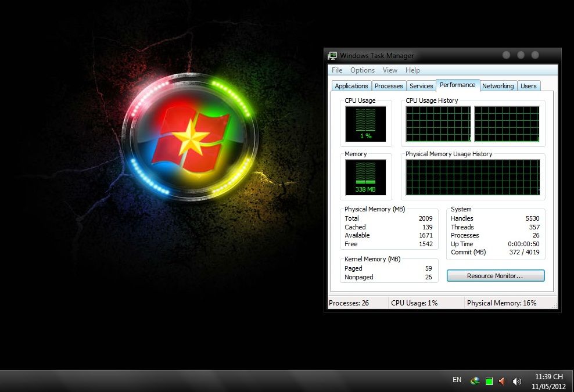Click the Resource Monitor button

click(x=496, y=276)
